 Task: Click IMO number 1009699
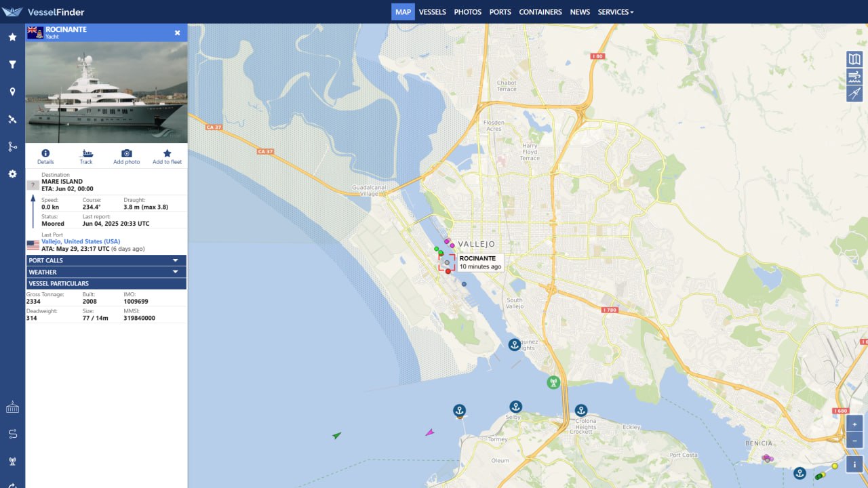136,301
